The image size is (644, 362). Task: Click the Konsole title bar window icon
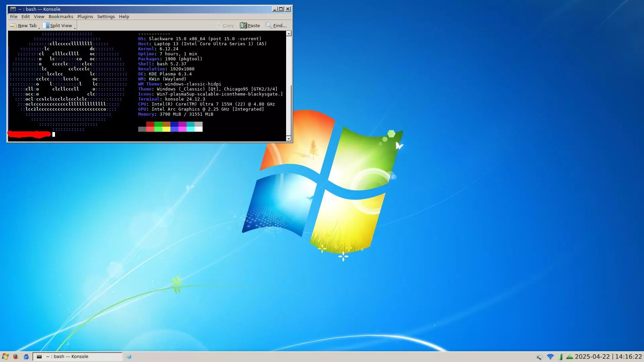(x=13, y=9)
